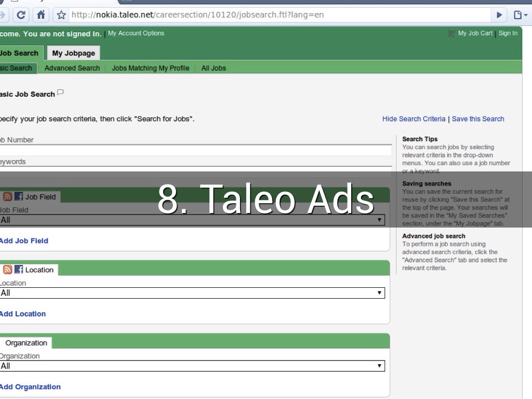532x399 pixels.
Task: Focus the Job Number input field
Action: (x=195, y=150)
